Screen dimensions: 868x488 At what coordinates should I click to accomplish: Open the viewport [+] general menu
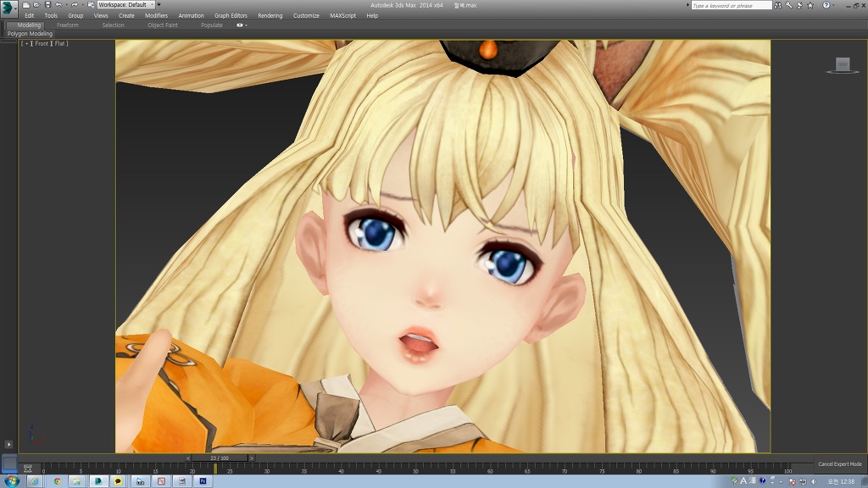(x=26, y=43)
